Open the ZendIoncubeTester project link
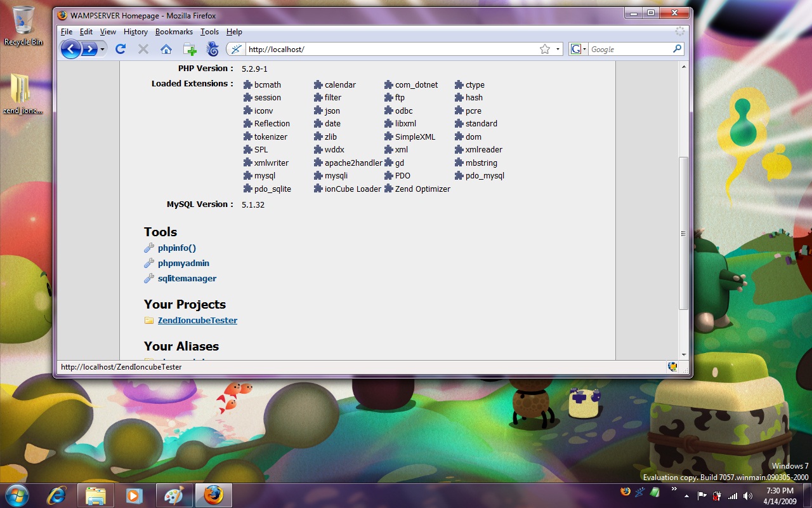Screen dimensions: 812x508 click(x=197, y=321)
